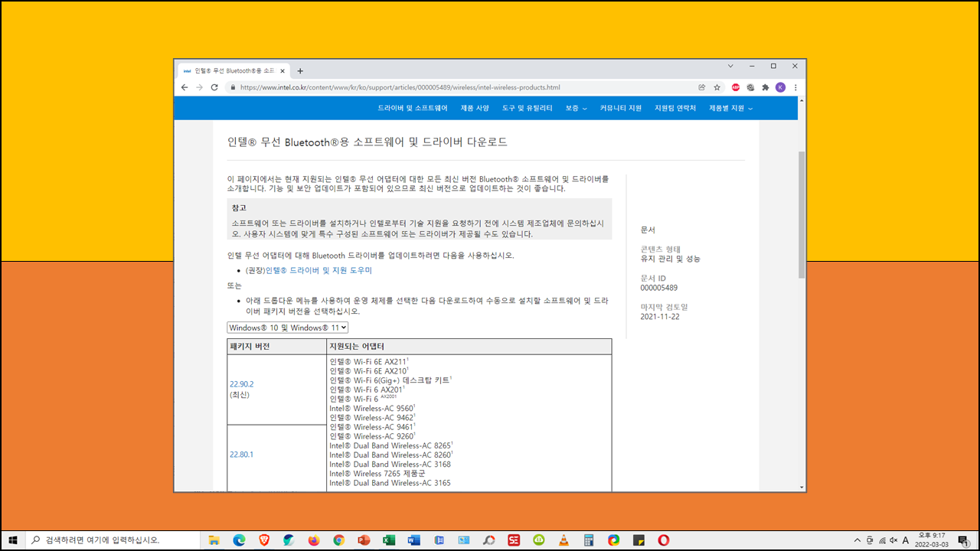
Task: Open the volume control in system tray
Action: pyautogui.click(x=893, y=540)
